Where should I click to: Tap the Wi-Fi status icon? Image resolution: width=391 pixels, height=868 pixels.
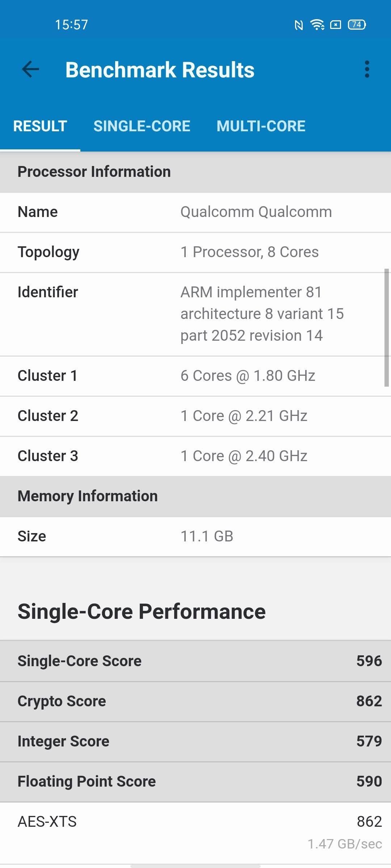[317, 25]
